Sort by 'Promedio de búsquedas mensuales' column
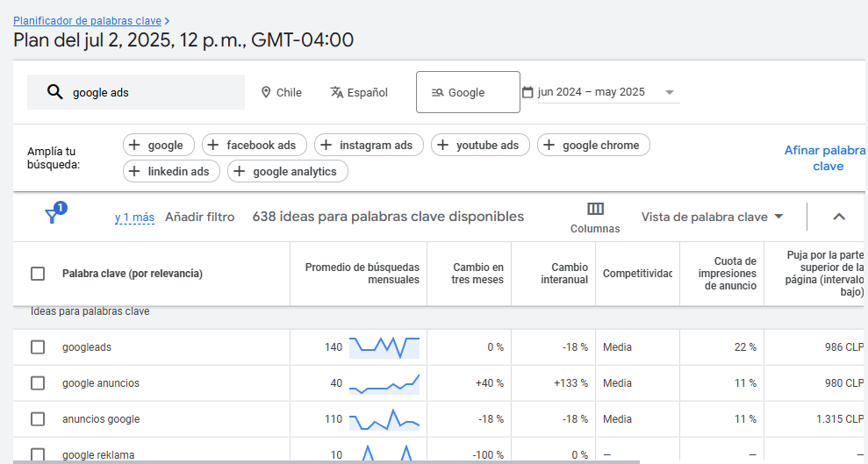The width and height of the screenshot is (868, 464). tap(362, 274)
